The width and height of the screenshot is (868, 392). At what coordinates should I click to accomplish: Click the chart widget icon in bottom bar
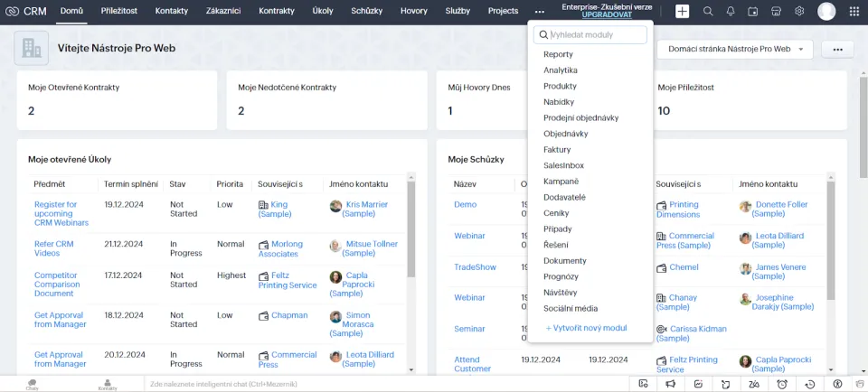(699, 384)
